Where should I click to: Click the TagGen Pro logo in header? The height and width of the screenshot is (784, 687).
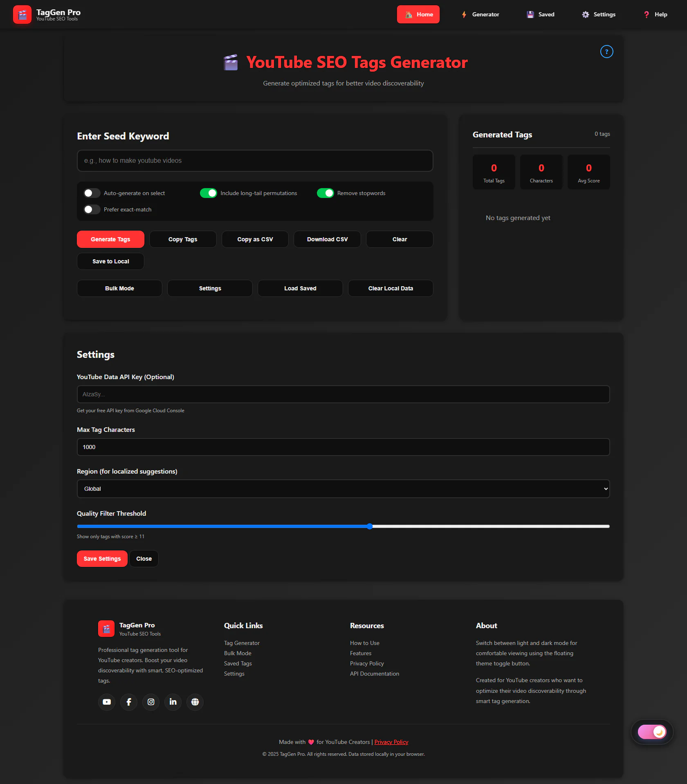(x=22, y=15)
